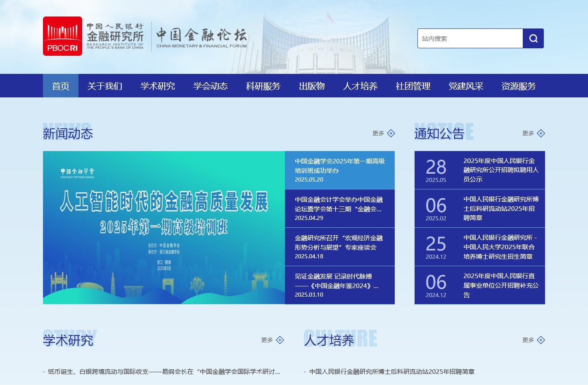Go to 学会动态 in the navigation bar
The width and height of the screenshot is (588, 385).
coord(211,86)
